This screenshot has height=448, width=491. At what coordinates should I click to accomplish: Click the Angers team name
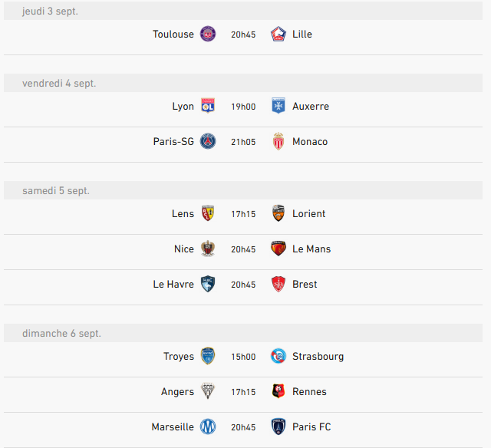(x=177, y=392)
